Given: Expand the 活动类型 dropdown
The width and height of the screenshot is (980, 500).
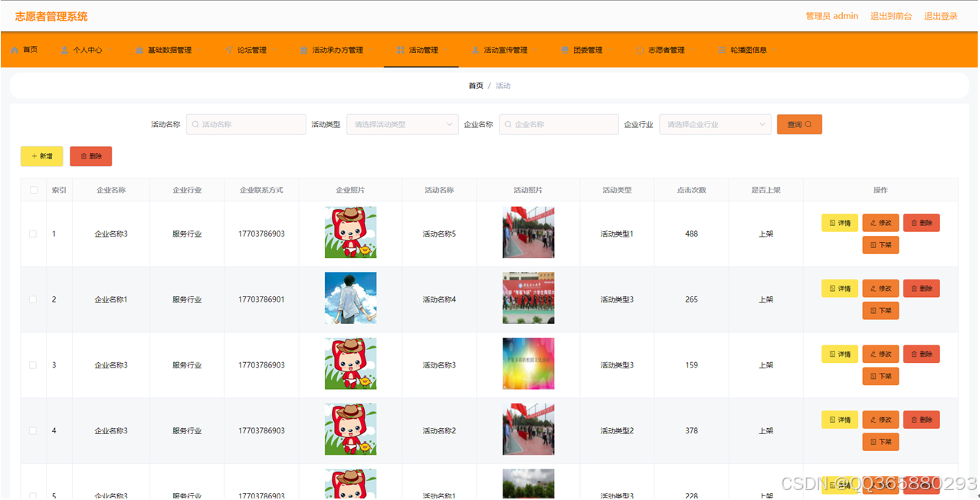Looking at the screenshot, I should [x=402, y=124].
